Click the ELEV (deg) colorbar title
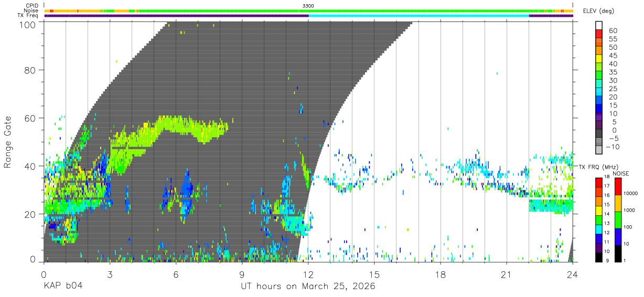This screenshot has width=644, height=297. pyautogui.click(x=598, y=11)
